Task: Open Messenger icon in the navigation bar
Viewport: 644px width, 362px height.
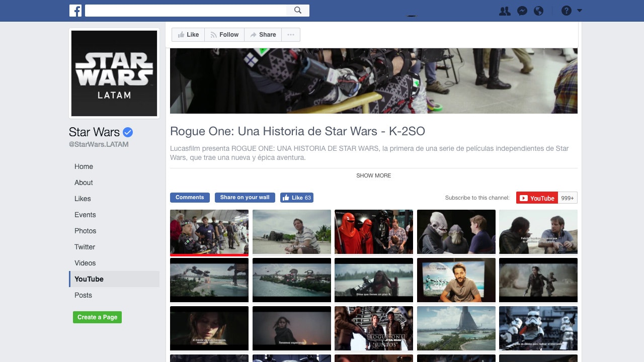Action: [x=522, y=10]
